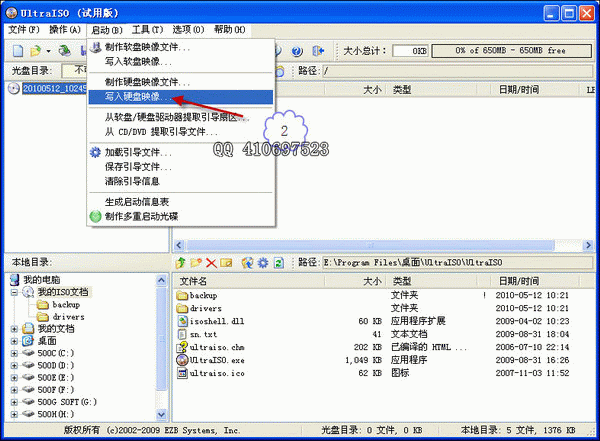
Task: Select ultraiso.chm in file list
Action: (217, 348)
